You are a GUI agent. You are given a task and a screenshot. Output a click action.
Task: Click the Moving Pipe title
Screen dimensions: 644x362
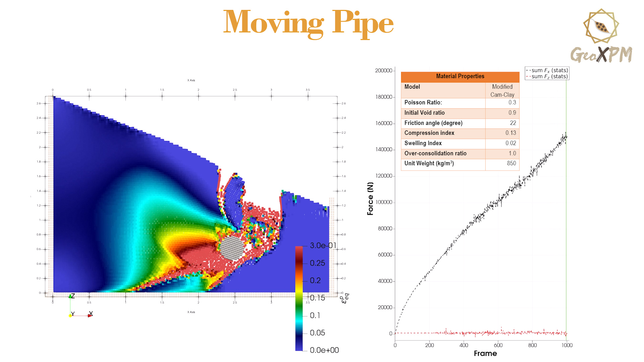[x=308, y=23]
